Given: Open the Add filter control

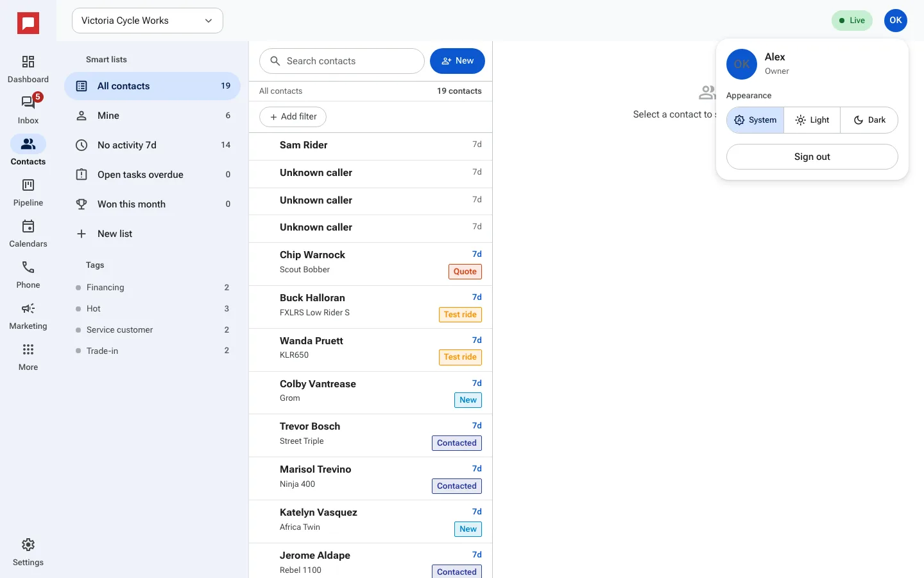Looking at the screenshot, I should point(293,117).
